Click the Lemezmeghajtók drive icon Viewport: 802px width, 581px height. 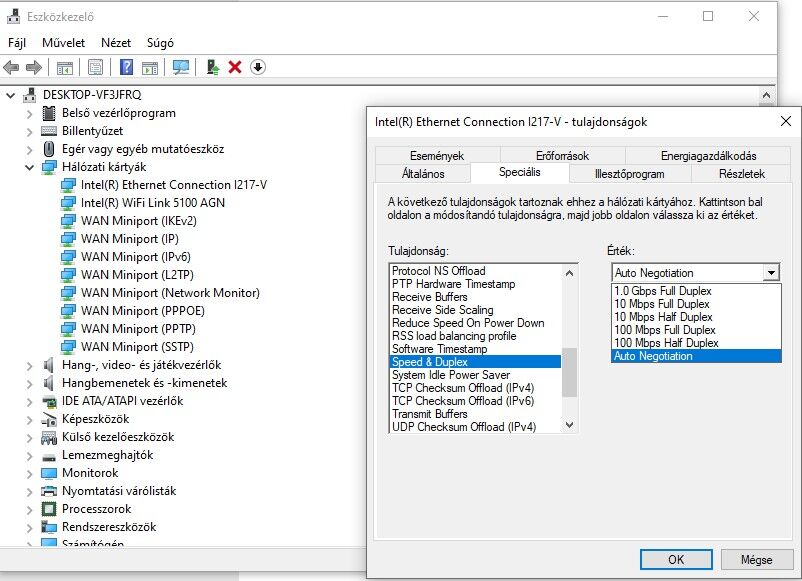[49, 456]
